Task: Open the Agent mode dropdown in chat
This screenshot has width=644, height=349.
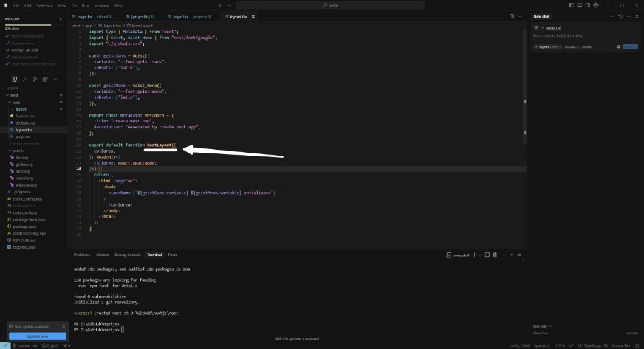Action: coord(544,46)
